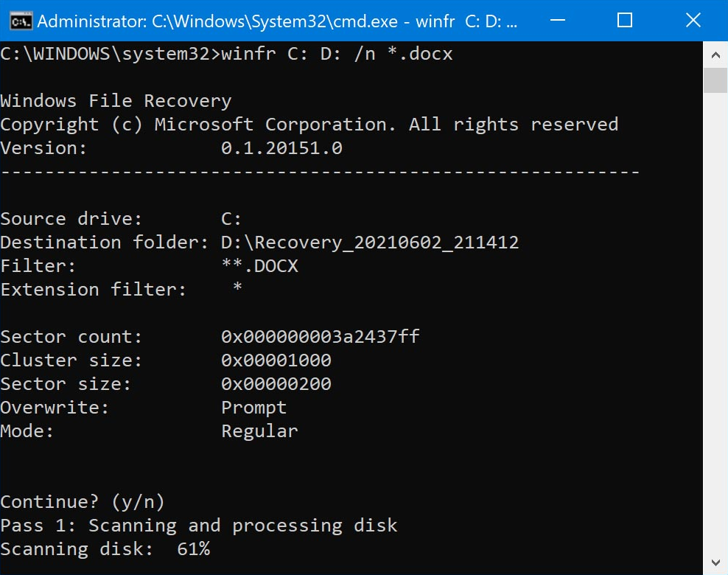Maximize the command prompt window
The image size is (728, 575).
[624, 21]
